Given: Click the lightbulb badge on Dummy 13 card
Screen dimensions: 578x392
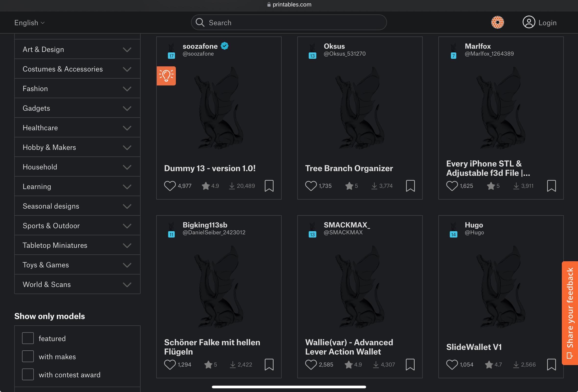Looking at the screenshot, I should click(x=166, y=76).
